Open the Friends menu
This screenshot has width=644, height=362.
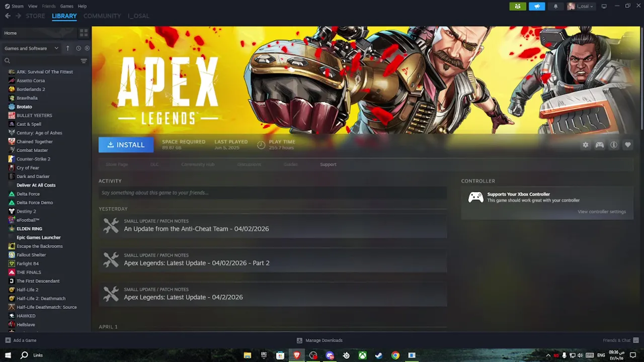(49, 6)
